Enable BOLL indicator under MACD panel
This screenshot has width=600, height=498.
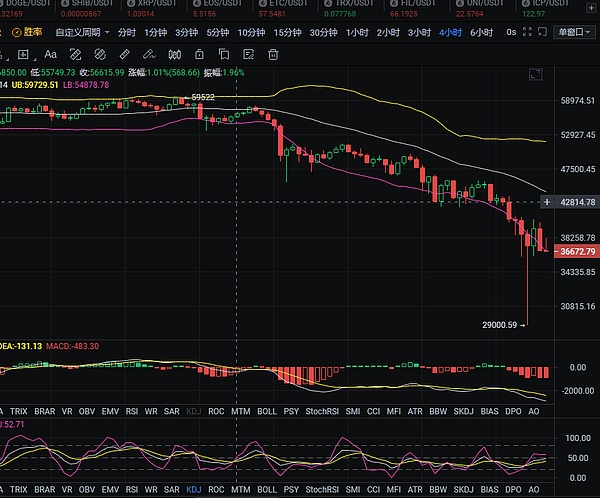267,411
